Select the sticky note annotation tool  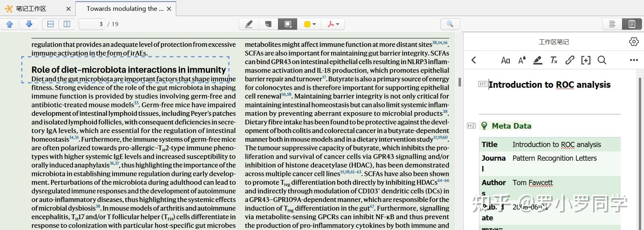coord(268,24)
